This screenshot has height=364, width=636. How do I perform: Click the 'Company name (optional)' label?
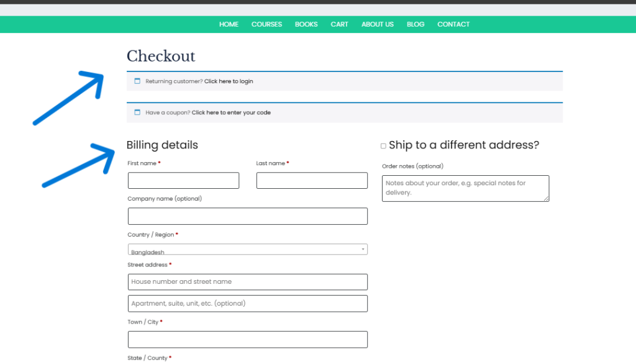click(x=165, y=199)
